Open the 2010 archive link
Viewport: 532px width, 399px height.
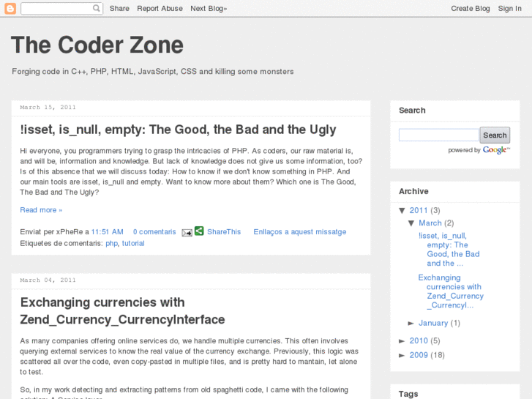(x=419, y=340)
